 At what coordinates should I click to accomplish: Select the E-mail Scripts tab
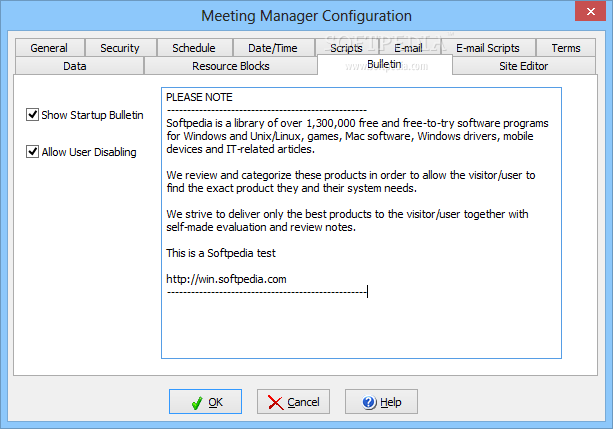[x=488, y=48]
